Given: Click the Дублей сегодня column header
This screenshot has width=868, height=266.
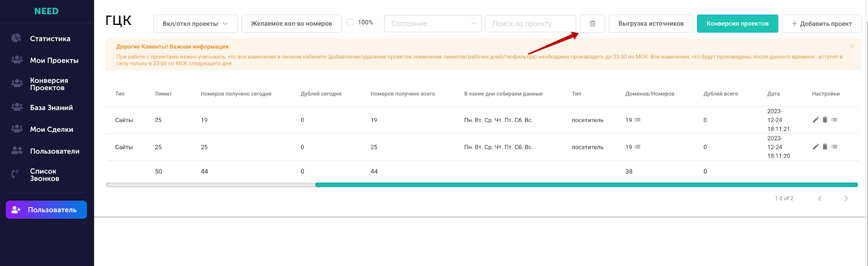Looking at the screenshot, I should (321, 94).
